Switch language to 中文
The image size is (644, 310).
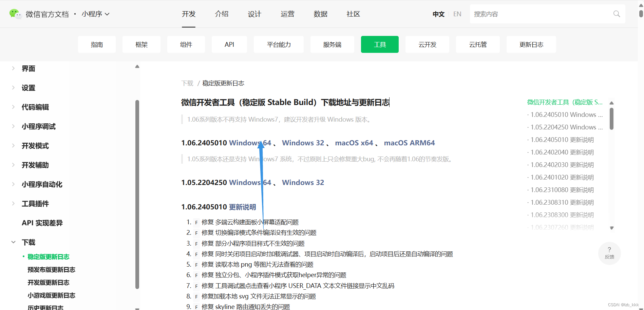438,14
